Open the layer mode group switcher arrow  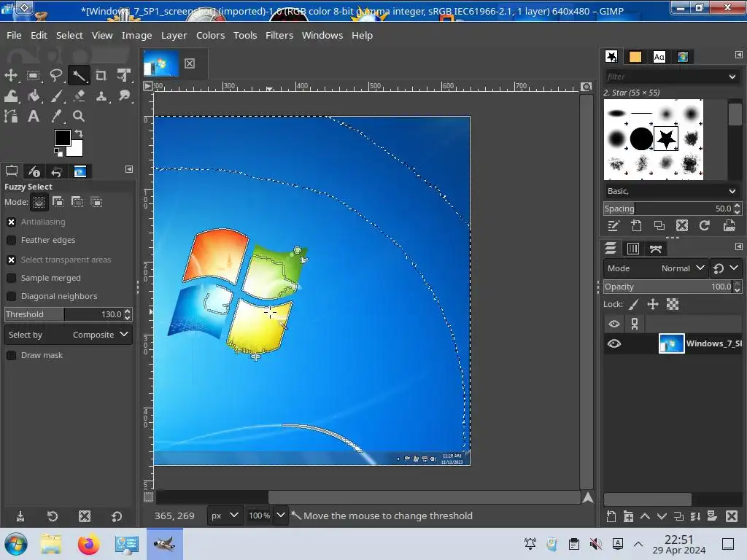(x=734, y=268)
